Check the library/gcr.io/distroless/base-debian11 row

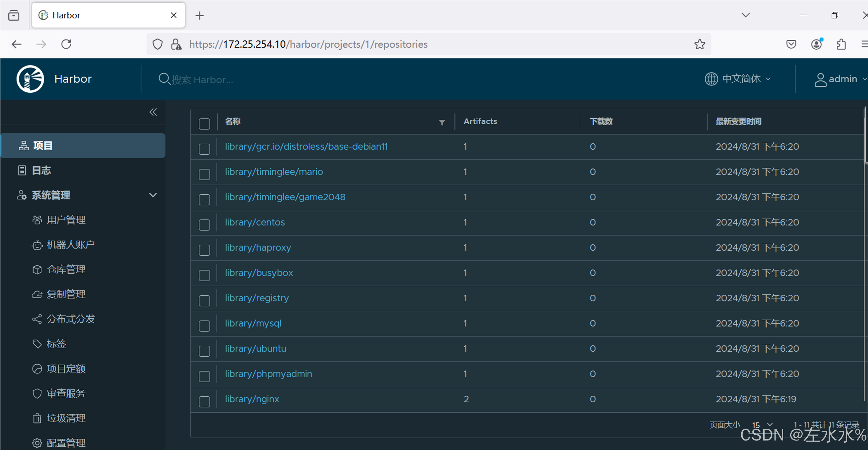(204, 149)
